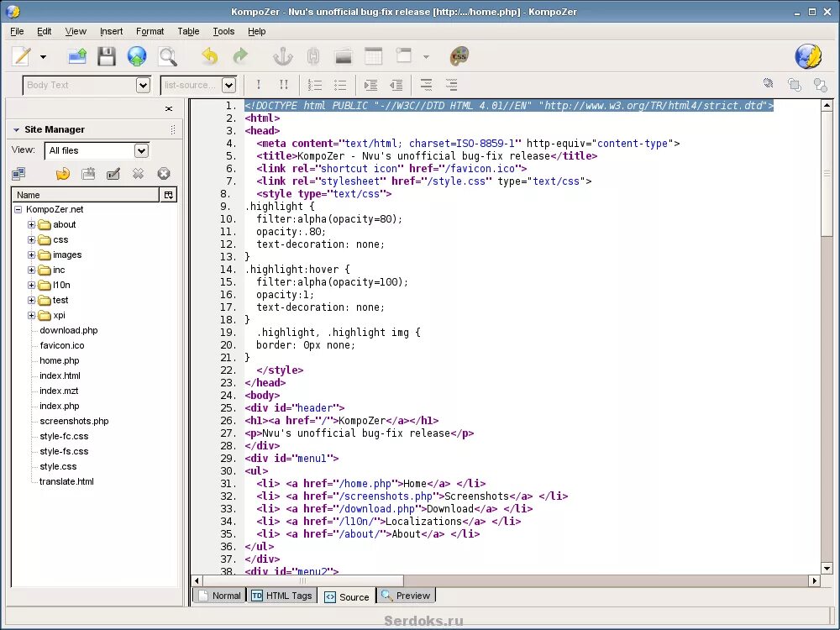Viewport: 840px width, 630px height.
Task: Open the File menu
Action: [17, 31]
